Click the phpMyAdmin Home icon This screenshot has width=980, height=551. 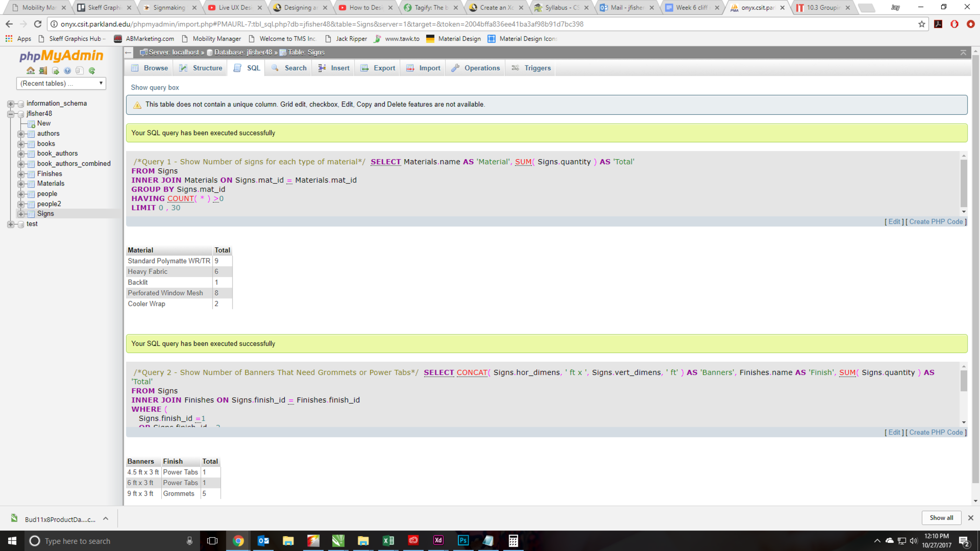point(31,71)
